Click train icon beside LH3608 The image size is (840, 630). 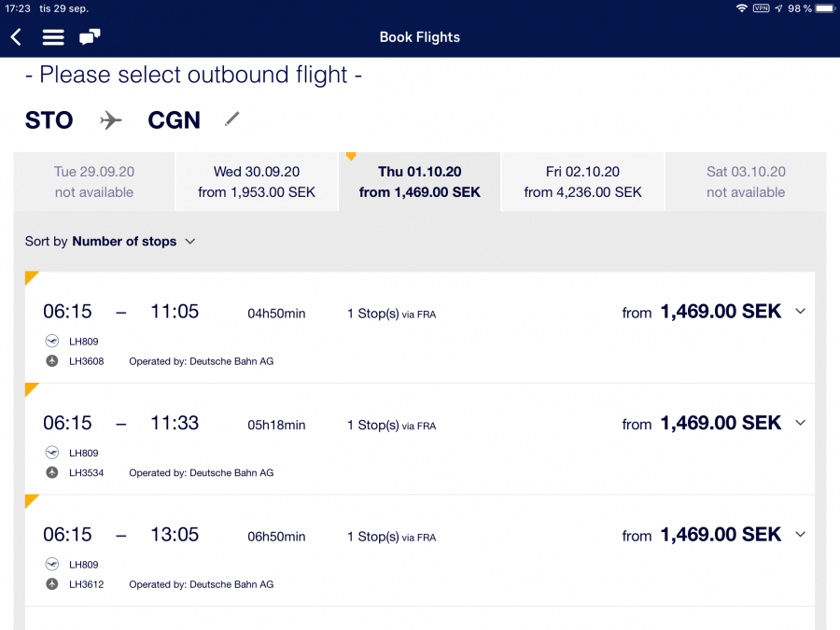[52, 361]
